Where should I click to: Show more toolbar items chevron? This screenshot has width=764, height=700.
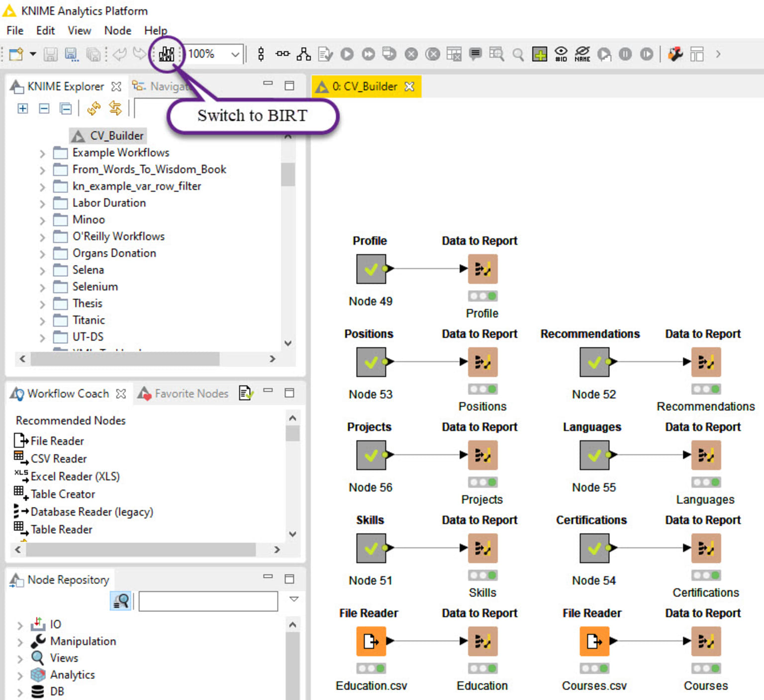click(718, 54)
